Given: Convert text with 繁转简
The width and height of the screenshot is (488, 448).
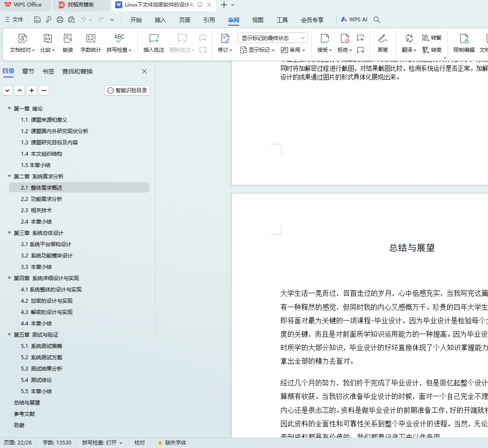Looking at the screenshot, I should point(431,50).
